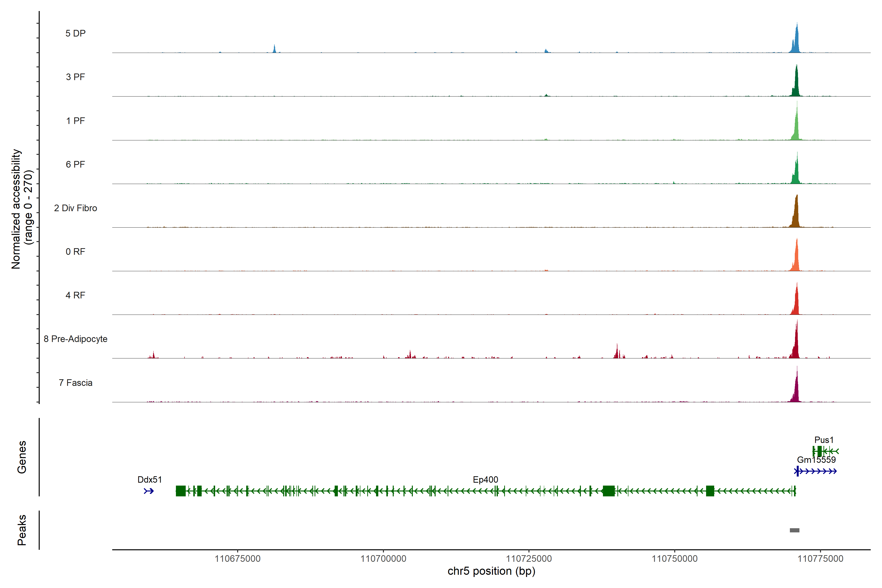Image resolution: width=882 pixels, height=588 pixels.
Task: Click the Ddx51 blue gene arrow
Action: tap(149, 491)
